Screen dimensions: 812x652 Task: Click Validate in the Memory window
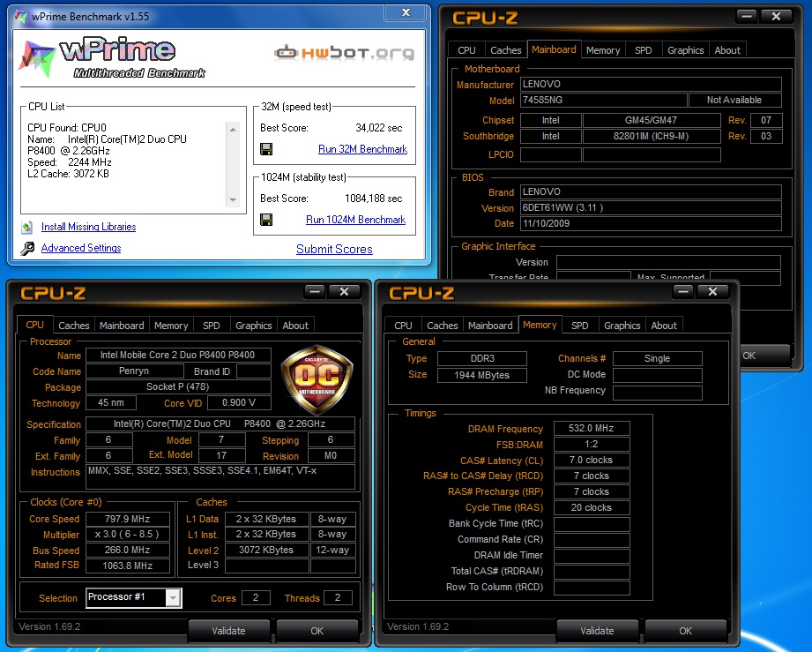597,631
